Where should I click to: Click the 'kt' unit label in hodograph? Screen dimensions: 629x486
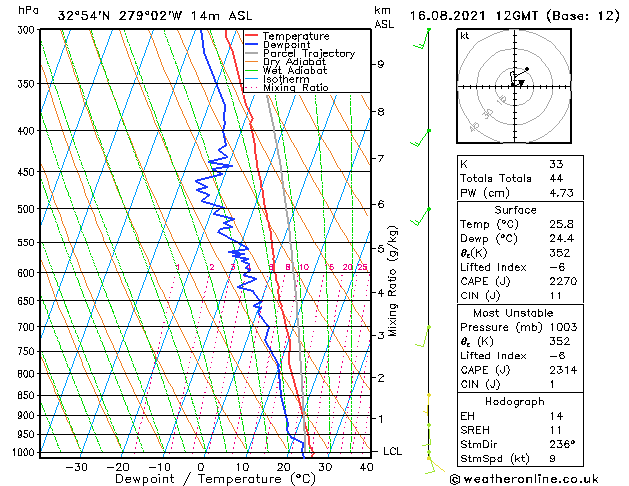[465, 35]
